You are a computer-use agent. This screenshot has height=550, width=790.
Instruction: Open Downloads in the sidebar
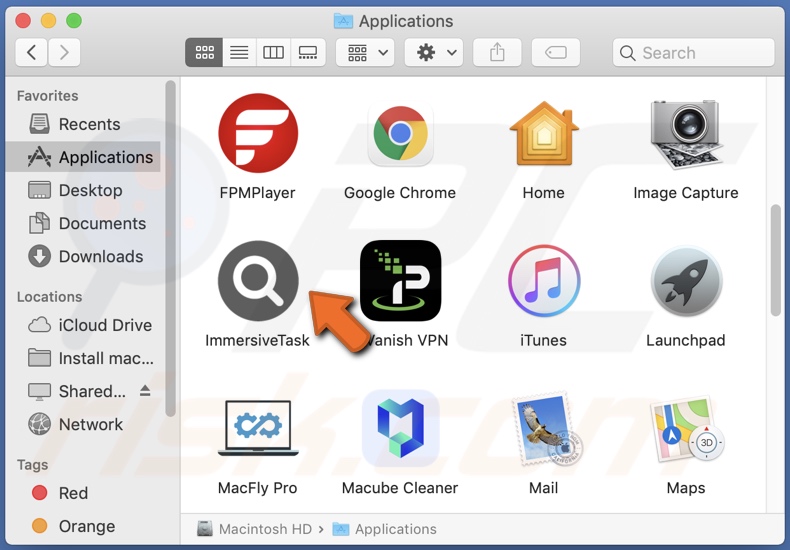[x=83, y=256]
